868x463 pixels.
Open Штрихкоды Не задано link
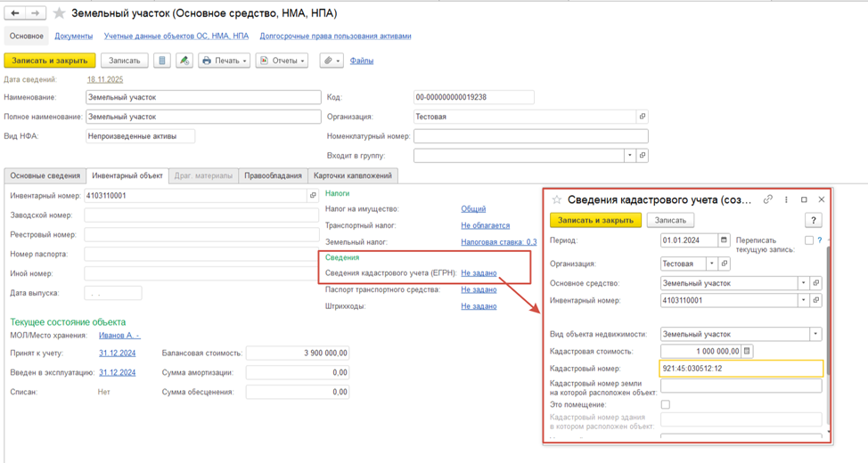tap(479, 306)
